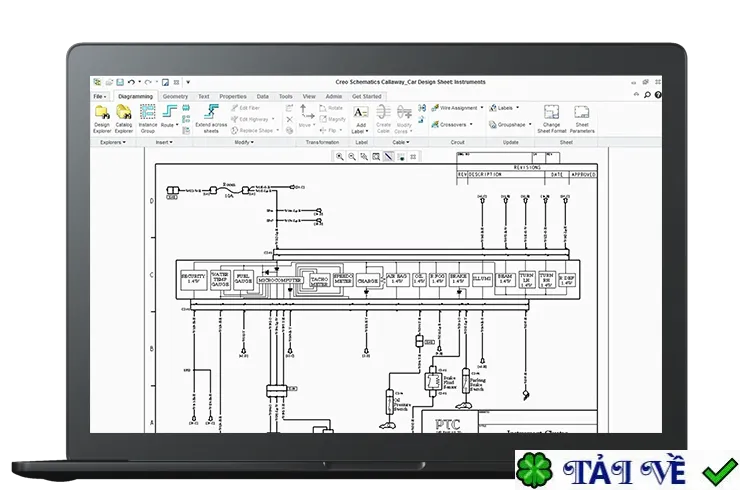This screenshot has height=500, width=750.
Task: Select the Diagramming tab
Action: tap(135, 96)
